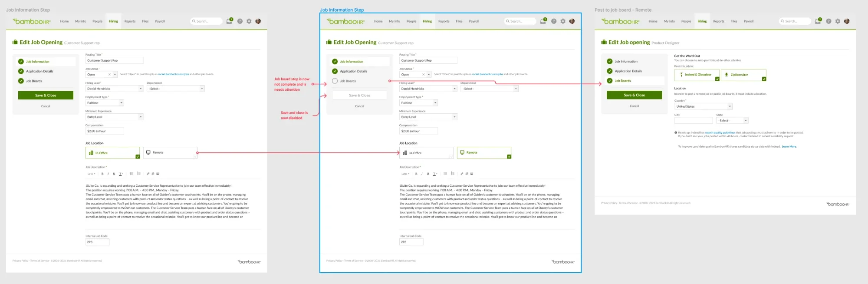The width and height of the screenshot is (868, 284).
Task: Click user avatar in left frame
Action: point(258,21)
